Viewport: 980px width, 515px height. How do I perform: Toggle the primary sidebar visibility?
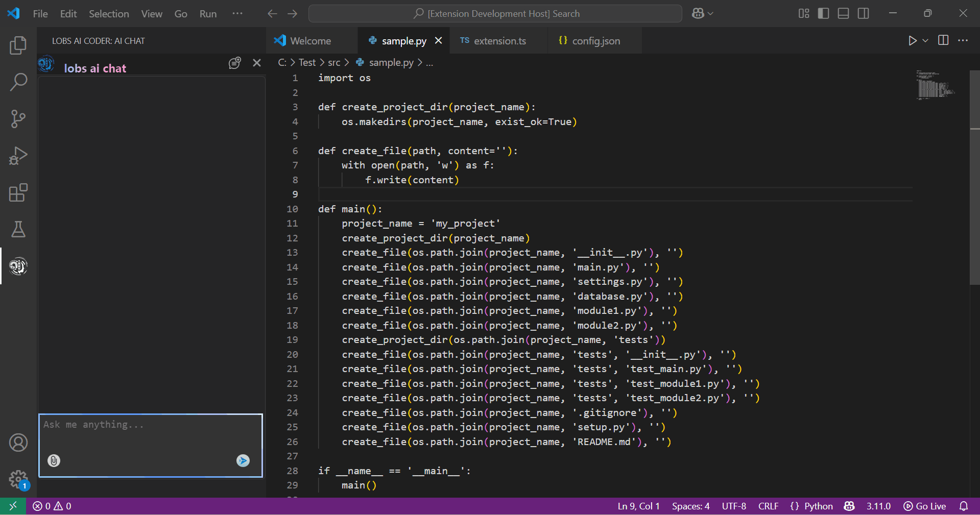click(823, 13)
